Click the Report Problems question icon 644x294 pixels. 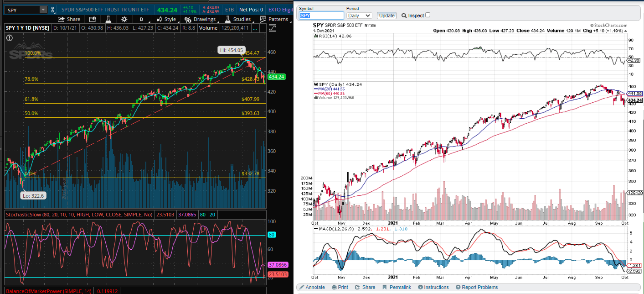458,287
